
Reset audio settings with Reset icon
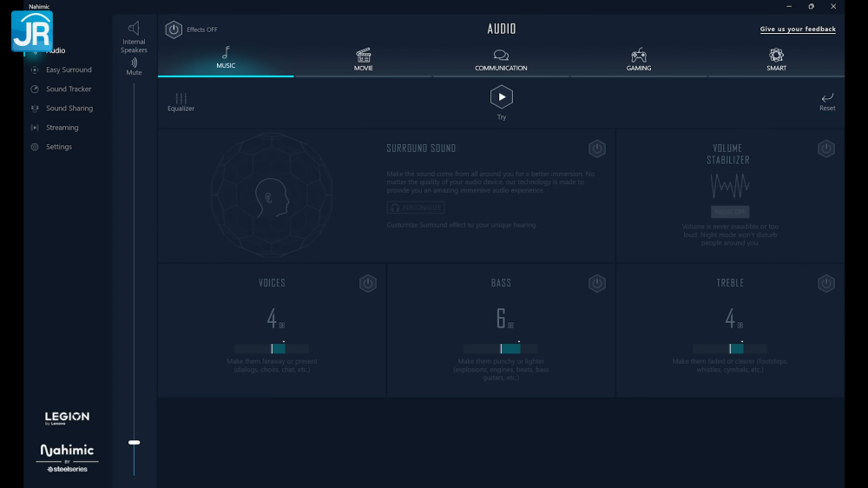coord(827,101)
